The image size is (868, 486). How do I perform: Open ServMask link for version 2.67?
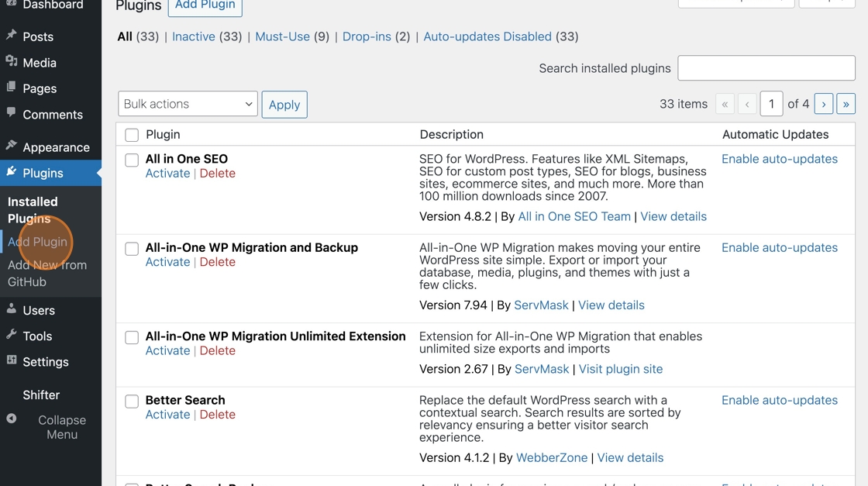coord(542,369)
